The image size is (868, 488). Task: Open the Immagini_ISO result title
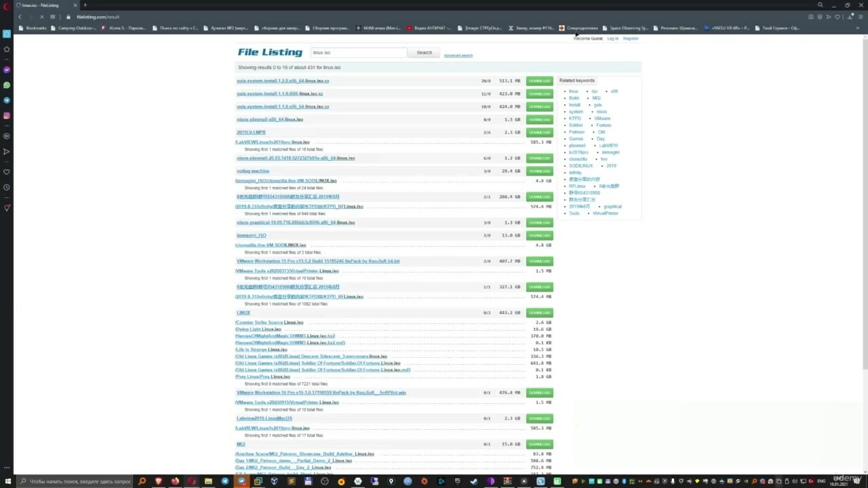click(252, 235)
